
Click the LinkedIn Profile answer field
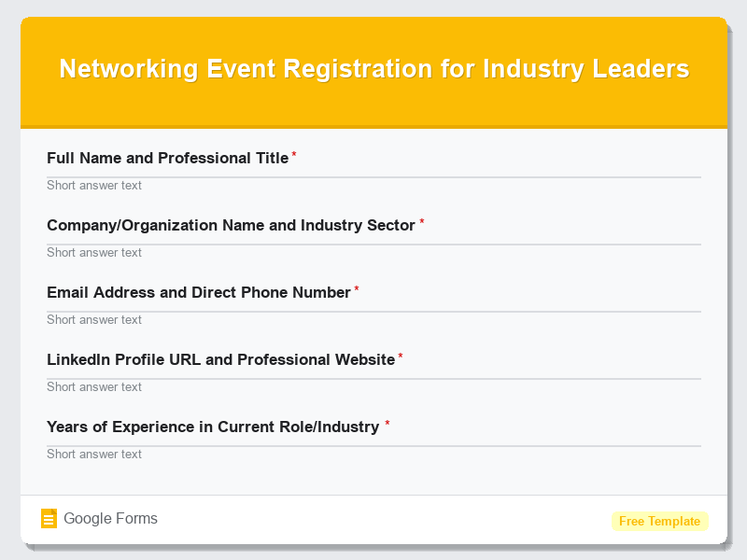[x=373, y=386]
